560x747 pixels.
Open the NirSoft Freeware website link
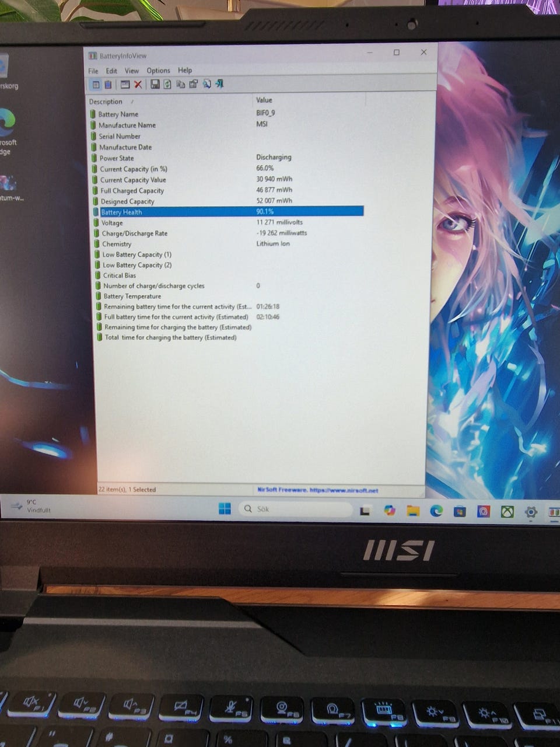pyautogui.click(x=318, y=490)
